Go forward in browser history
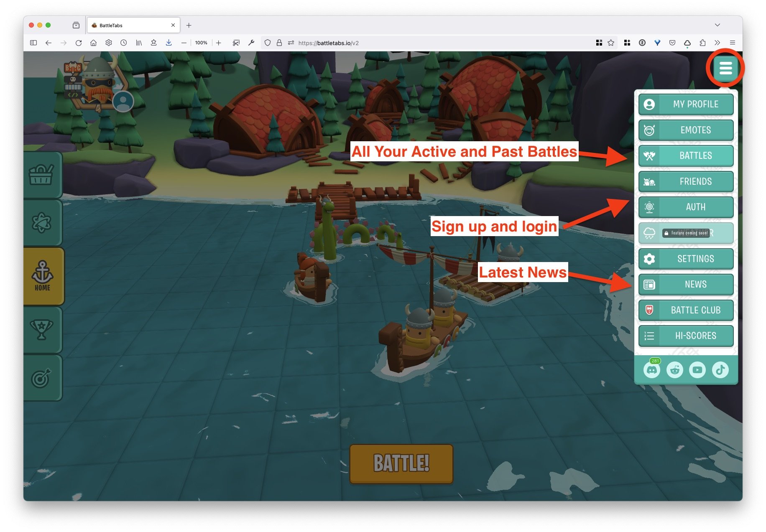Viewport: 766px width, 532px height. click(x=64, y=43)
